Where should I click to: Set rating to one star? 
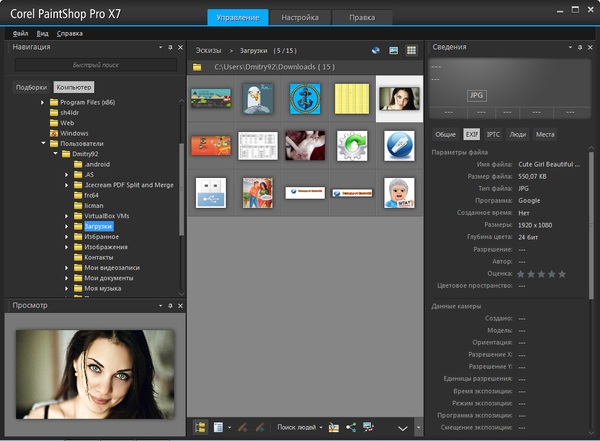point(523,273)
